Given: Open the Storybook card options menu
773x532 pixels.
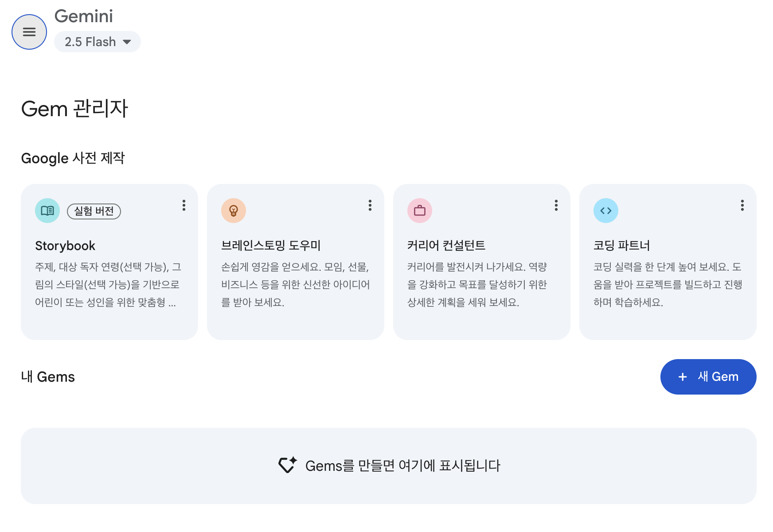Looking at the screenshot, I should coord(184,205).
